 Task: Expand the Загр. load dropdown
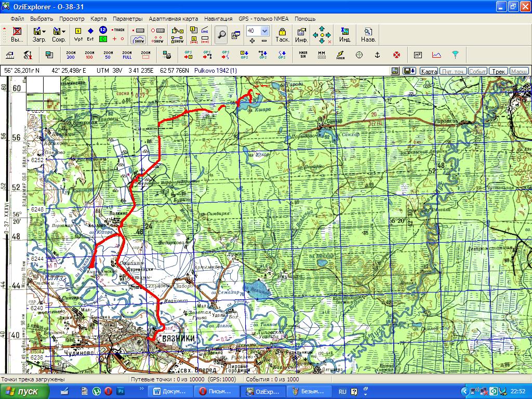pyautogui.click(x=44, y=32)
